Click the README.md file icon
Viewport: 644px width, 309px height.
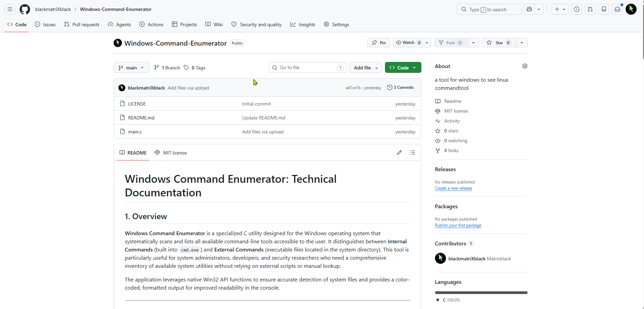pyautogui.click(x=123, y=117)
